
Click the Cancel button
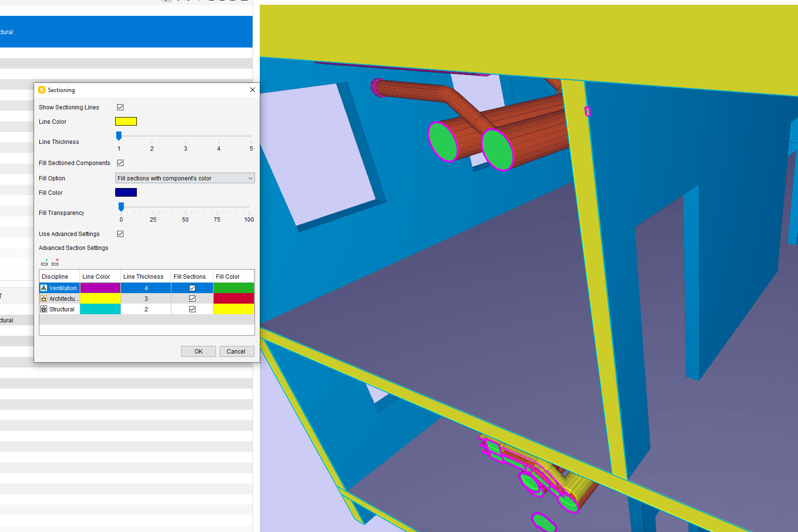click(236, 352)
